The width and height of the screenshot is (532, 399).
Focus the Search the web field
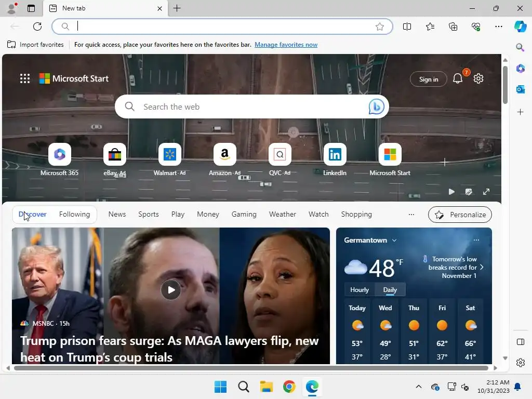(252, 107)
